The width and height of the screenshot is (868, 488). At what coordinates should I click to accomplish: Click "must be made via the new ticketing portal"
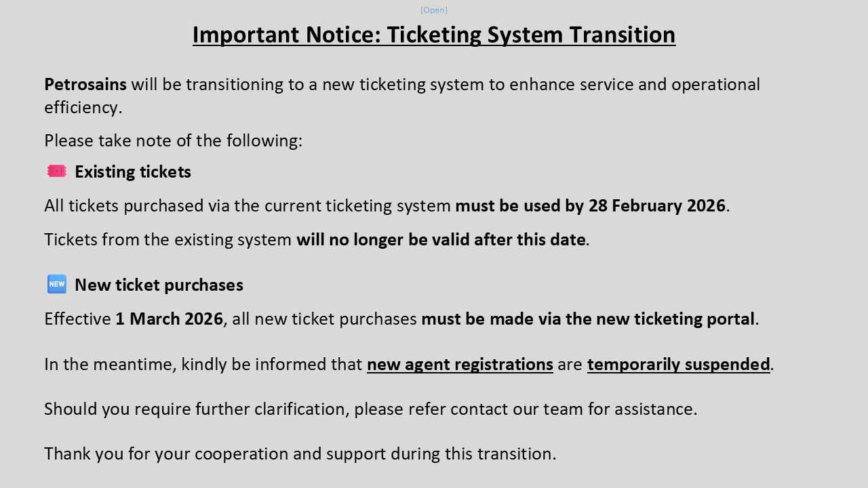coord(588,319)
